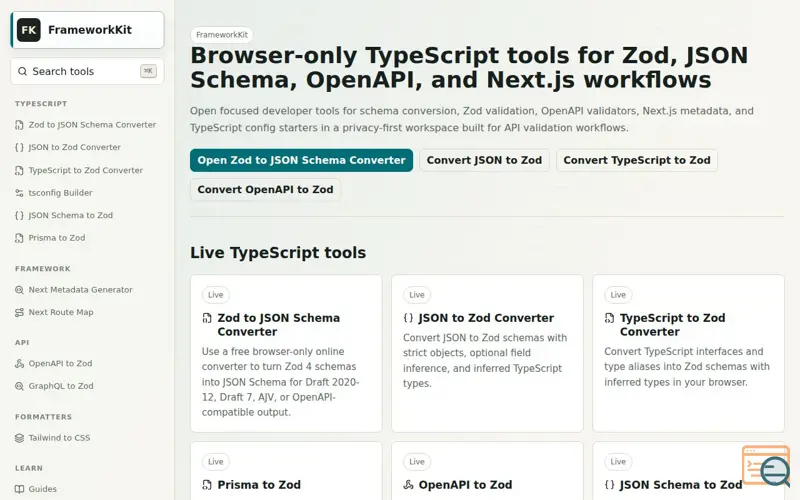
Task: Click Convert TypeScript to Zod button
Action: tap(637, 160)
